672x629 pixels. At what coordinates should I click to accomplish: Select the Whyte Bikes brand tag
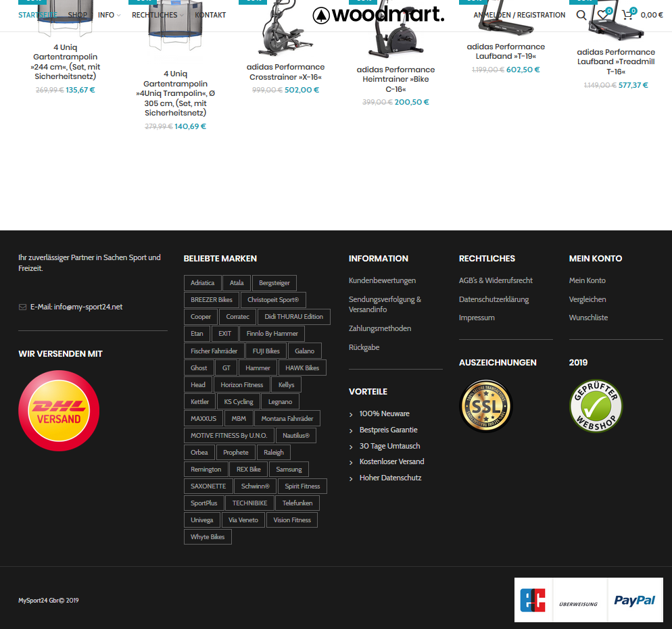coord(208,537)
